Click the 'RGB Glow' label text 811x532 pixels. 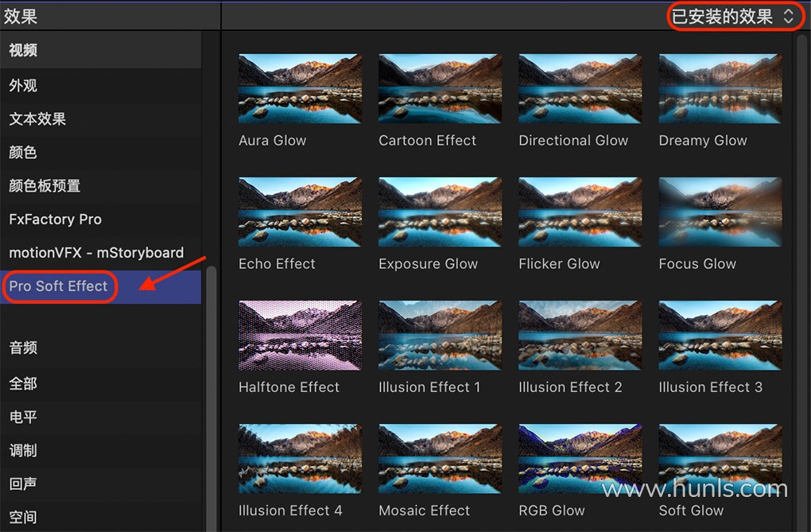551,511
